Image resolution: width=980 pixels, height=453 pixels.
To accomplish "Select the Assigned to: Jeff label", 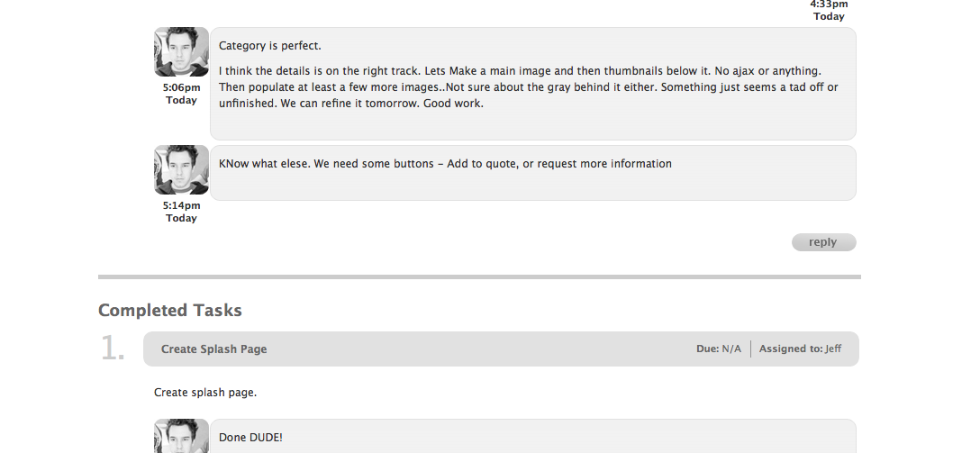I will tap(800, 349).
